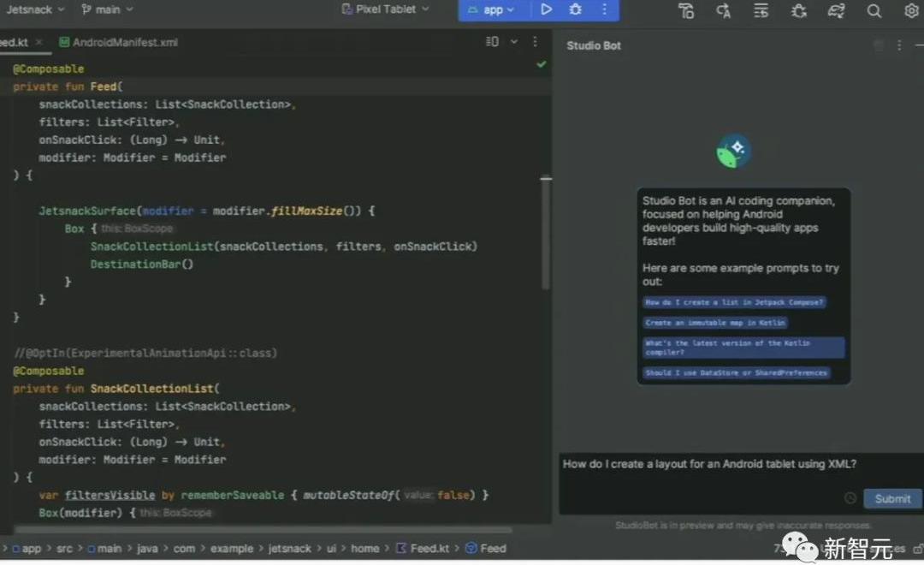Expand the app run configuration dropdown
924x565 pixels.
[x=492, y=9]
